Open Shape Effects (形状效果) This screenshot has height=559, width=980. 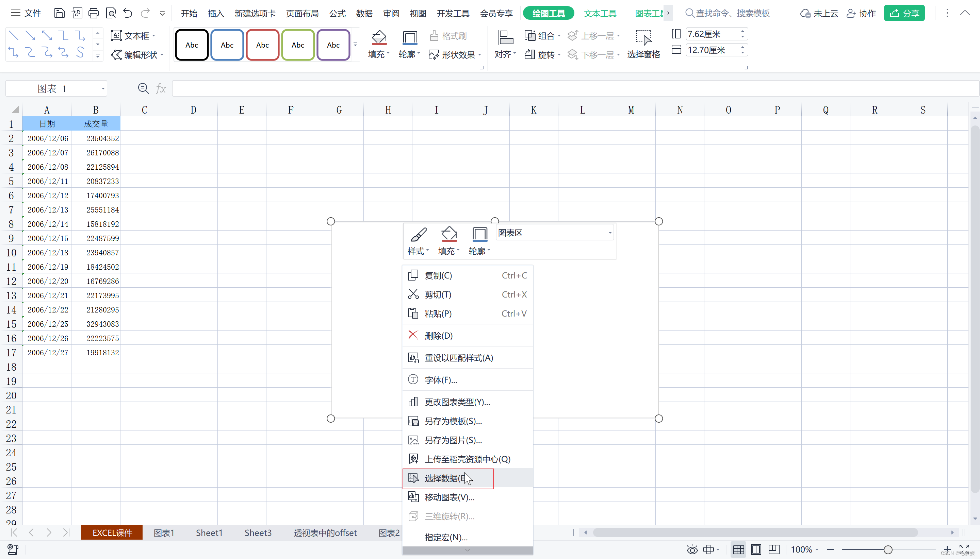455,55
